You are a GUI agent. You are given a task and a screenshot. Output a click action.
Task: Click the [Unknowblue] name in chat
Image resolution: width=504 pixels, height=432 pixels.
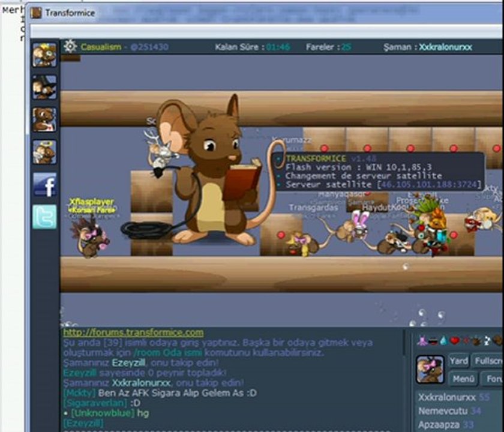coord(103,413)
